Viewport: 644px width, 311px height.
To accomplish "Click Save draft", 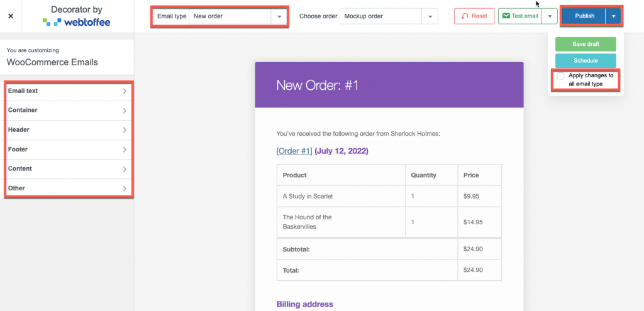I will (x=586, y=44).
